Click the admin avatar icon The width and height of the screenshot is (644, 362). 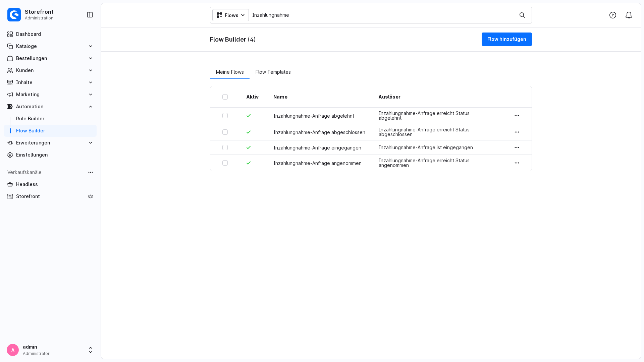click(13, 350)
